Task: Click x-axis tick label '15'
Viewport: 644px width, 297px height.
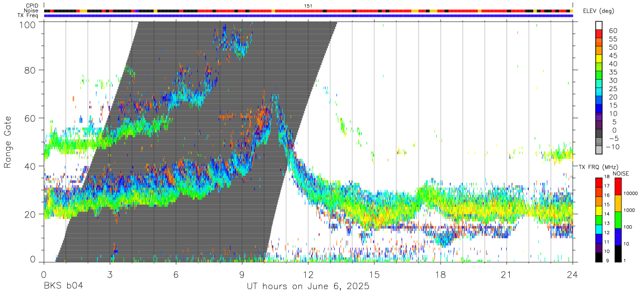Action: click(x=374, y=274)
